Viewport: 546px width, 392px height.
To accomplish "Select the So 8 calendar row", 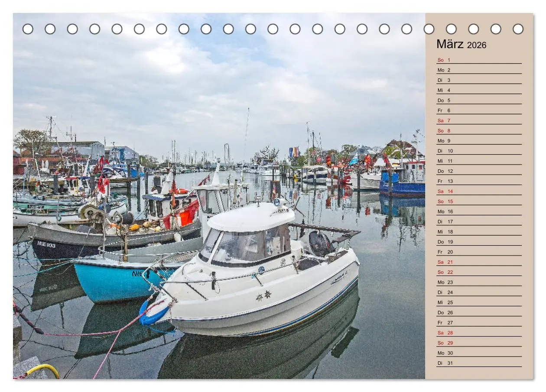I will click(x=479, y=131).
